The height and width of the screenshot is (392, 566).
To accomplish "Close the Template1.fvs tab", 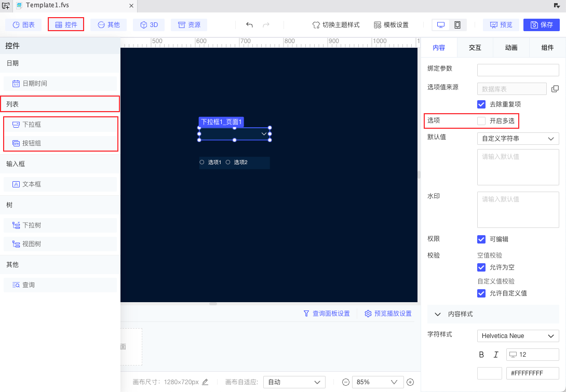I will point(131,5).
